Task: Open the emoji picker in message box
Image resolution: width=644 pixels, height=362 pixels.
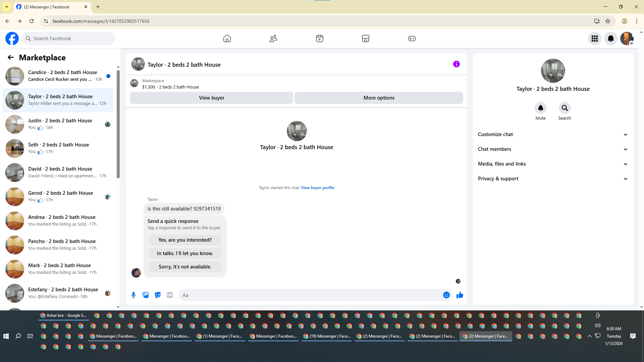Action: (446, 295)
